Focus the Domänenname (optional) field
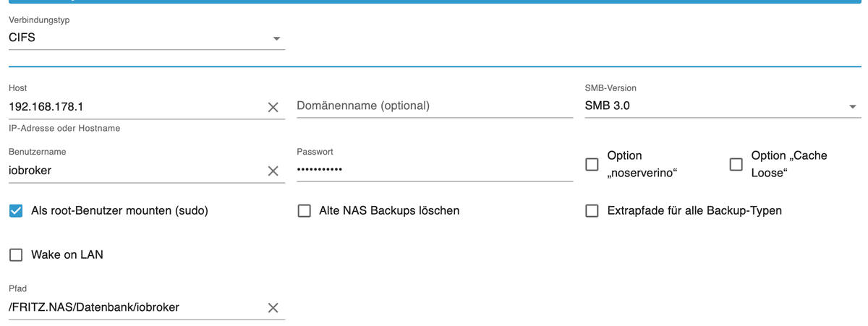The height and width of the screenshot is (326, 868). click(x=434, y=106)
